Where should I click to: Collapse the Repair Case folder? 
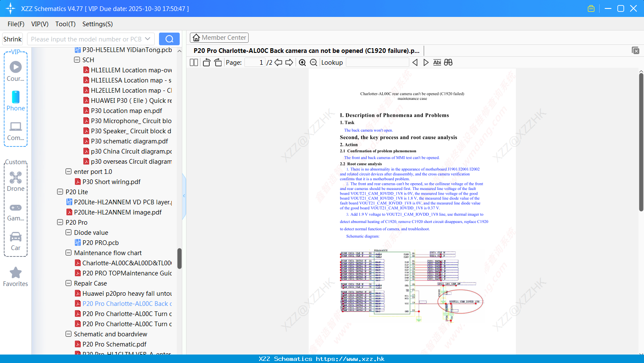[69, 283]
